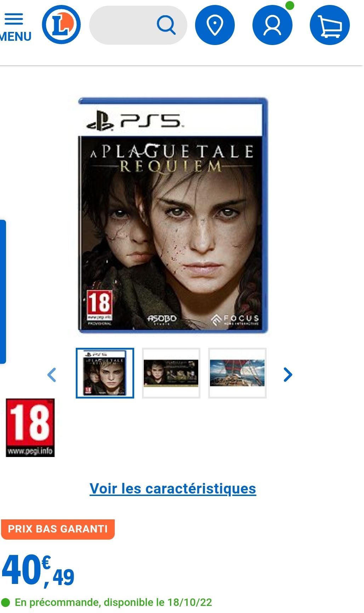Click the 40,49 € price
Image resolution: width=364 pixels, height=613 pixels.
click(x=38, y=570)
